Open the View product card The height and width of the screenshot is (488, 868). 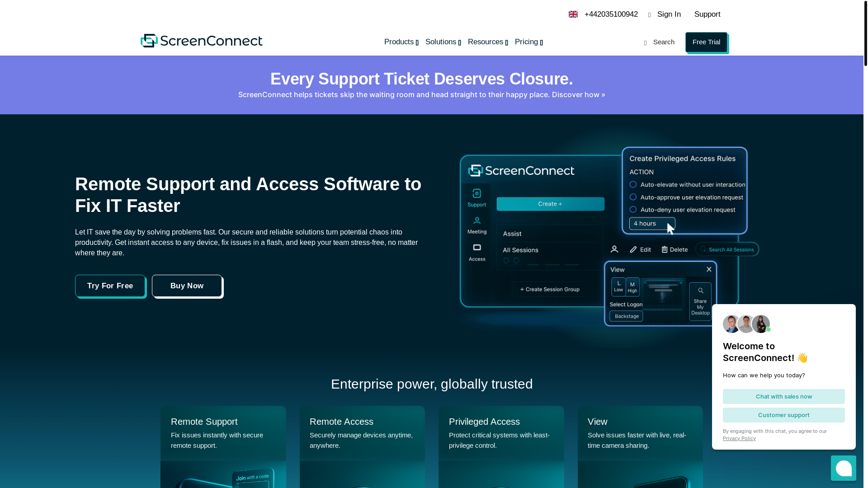pos(640,446)
